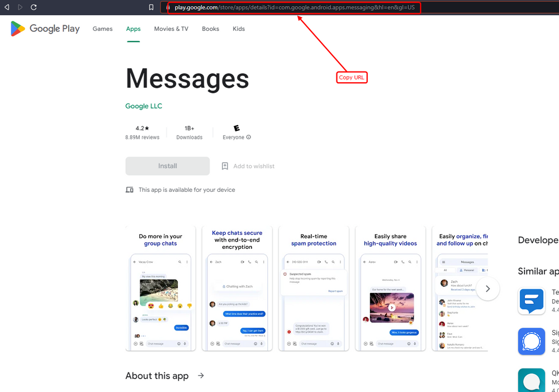Click the device availability icon
Screen dimensions: 559x392
pyautogui.click(x=130, y=190)
